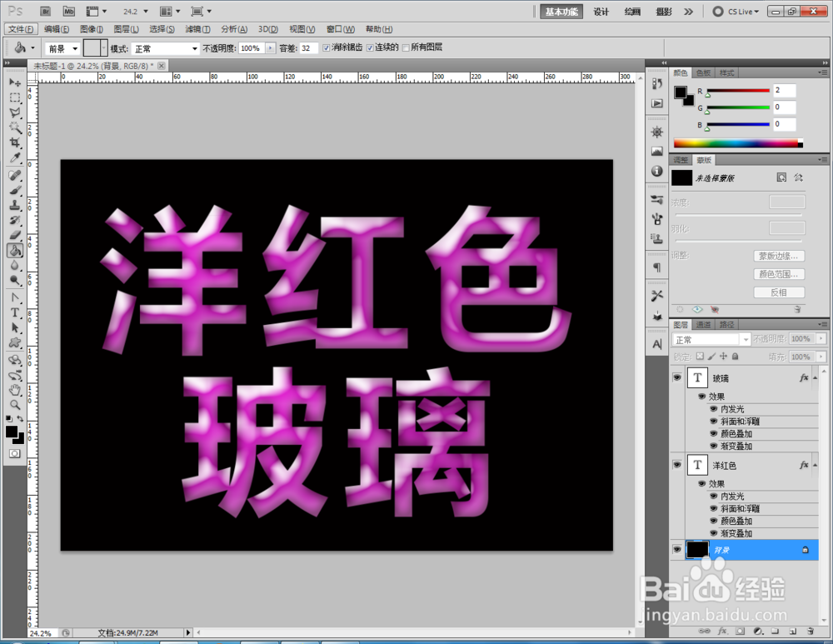Switch to the 色板 tab
The height and width of the screenshot is (644, 833).
click(703, 72)
